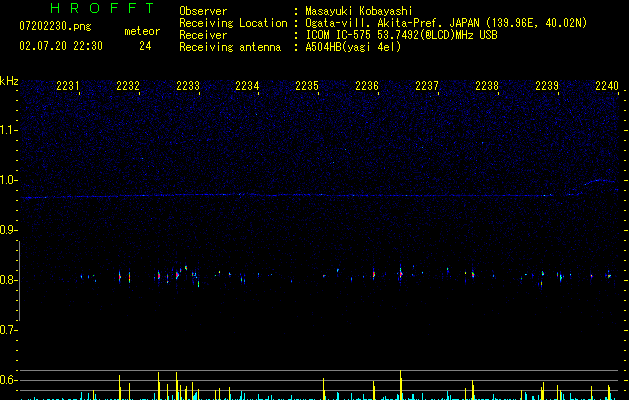Click the Receiving antenna label
This screenshot has height=400, width=629.
click(x=230, y=47)
